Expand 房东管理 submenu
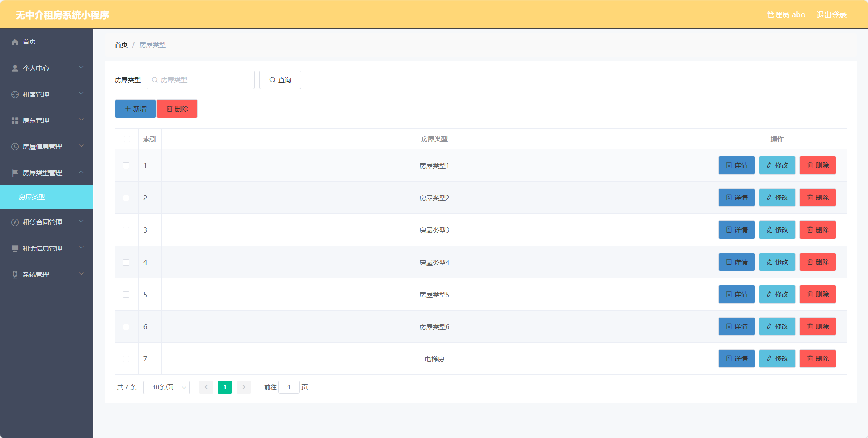868x438 pixels. pyautogui.click(x=47, y=120)
